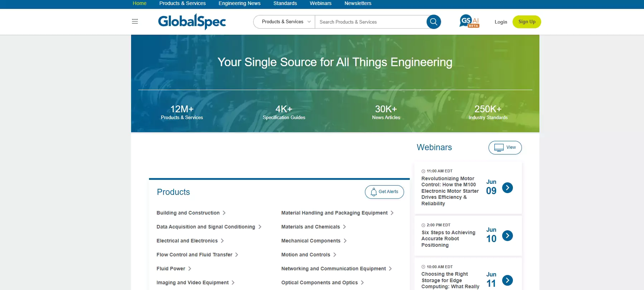The width and height of the screenshot is (644, 290).
Task: Open the hamburger menu icon
Action: [x=135, y=21]
